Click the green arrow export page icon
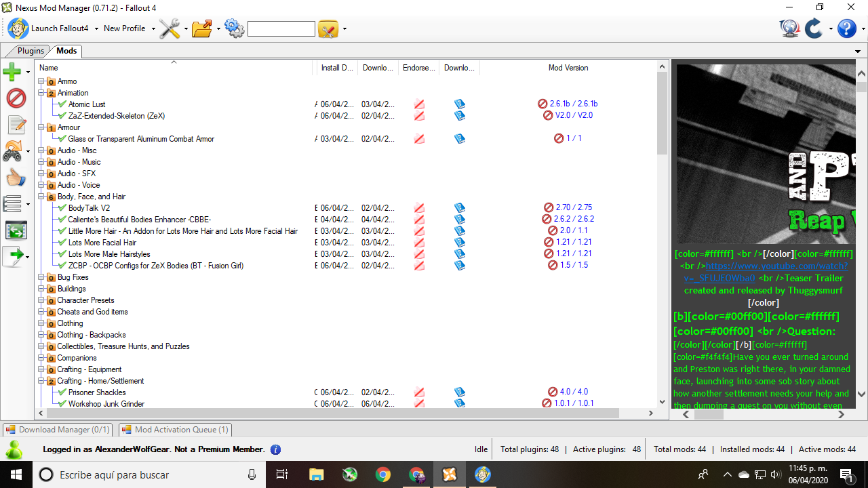Screen dimensions: 868x488 coord(13,257)
